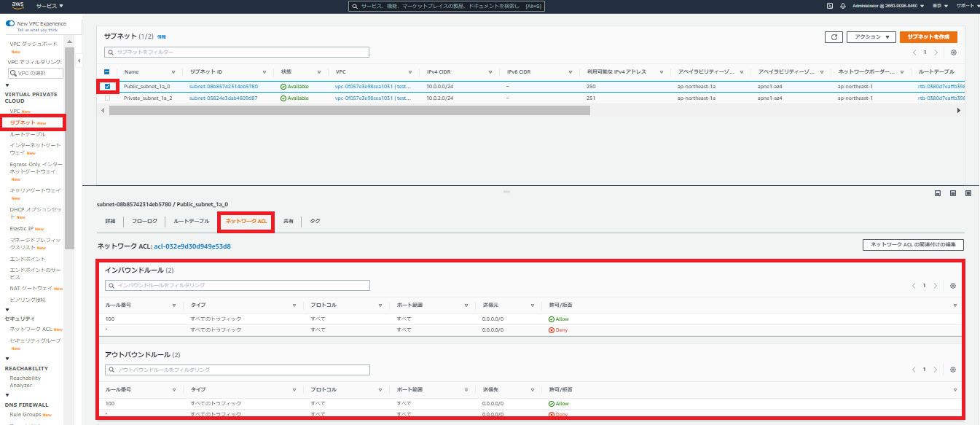
Task: Open the サポート support dropdown
Action: (x=967, y=6)
